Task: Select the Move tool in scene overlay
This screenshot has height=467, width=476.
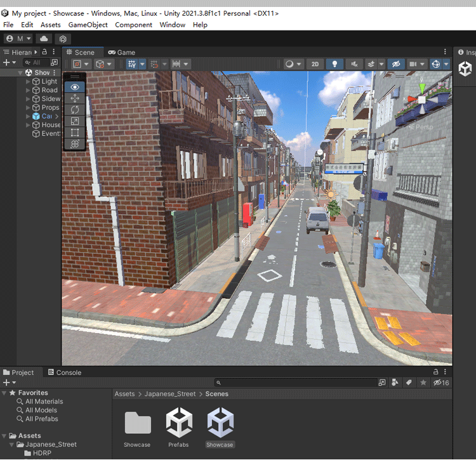Action: tap(75, 98)
